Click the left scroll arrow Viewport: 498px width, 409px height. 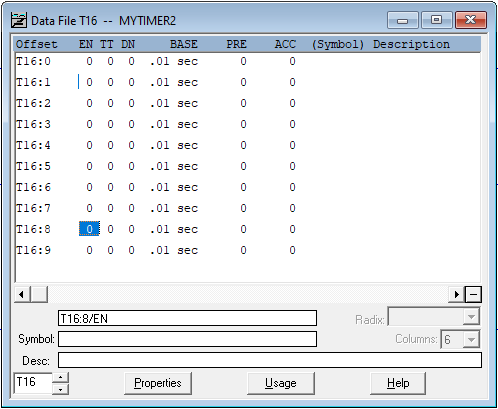(22, 294)
